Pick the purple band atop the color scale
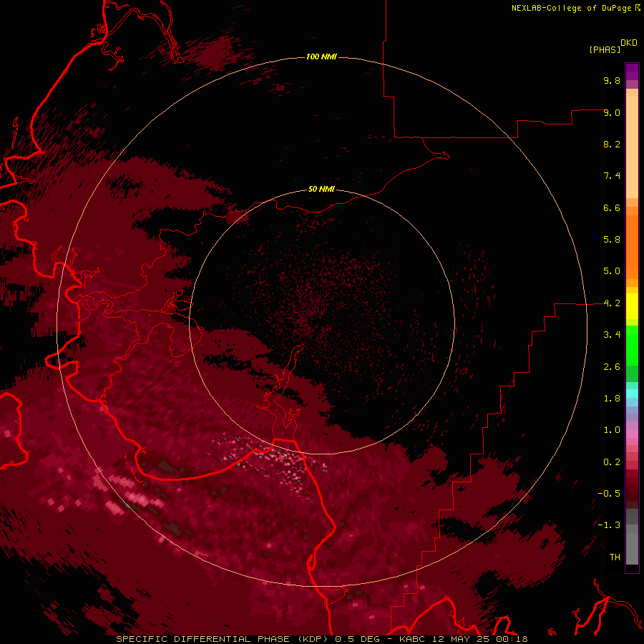The height and width of the screenshot is (644, 644). (632, 72)
